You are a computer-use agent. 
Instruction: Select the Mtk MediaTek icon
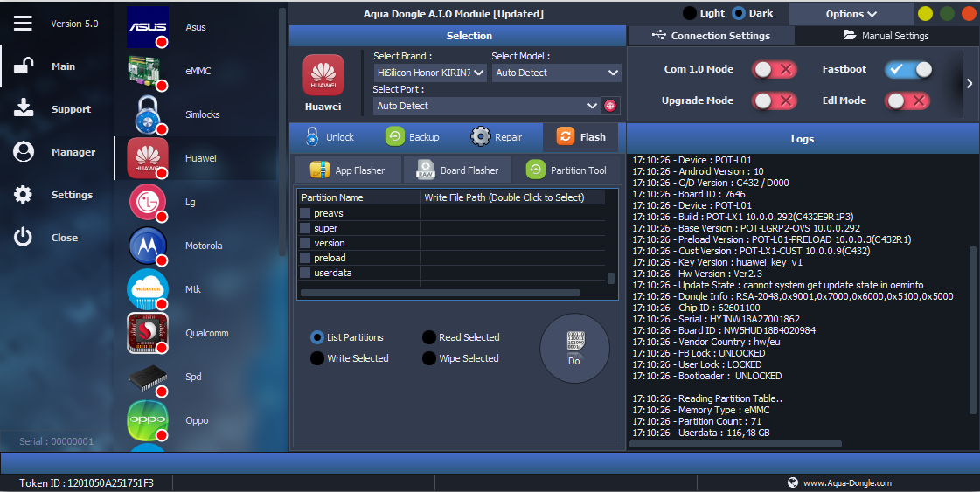click(x=148, y=289)
